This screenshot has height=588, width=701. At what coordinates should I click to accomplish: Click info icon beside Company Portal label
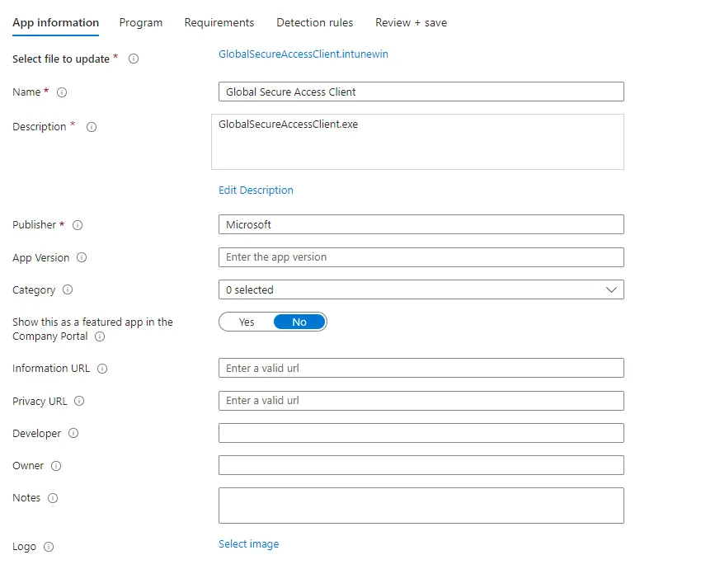click(x=100, y=336)
